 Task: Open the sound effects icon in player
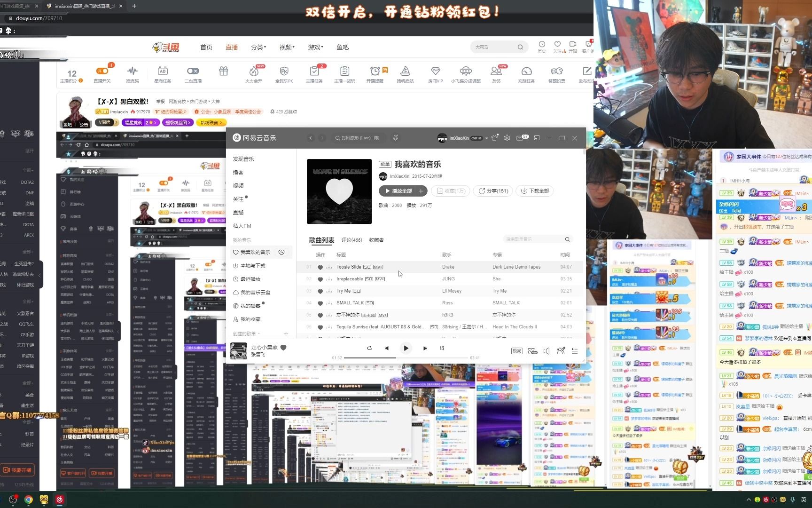pos(532,351)
